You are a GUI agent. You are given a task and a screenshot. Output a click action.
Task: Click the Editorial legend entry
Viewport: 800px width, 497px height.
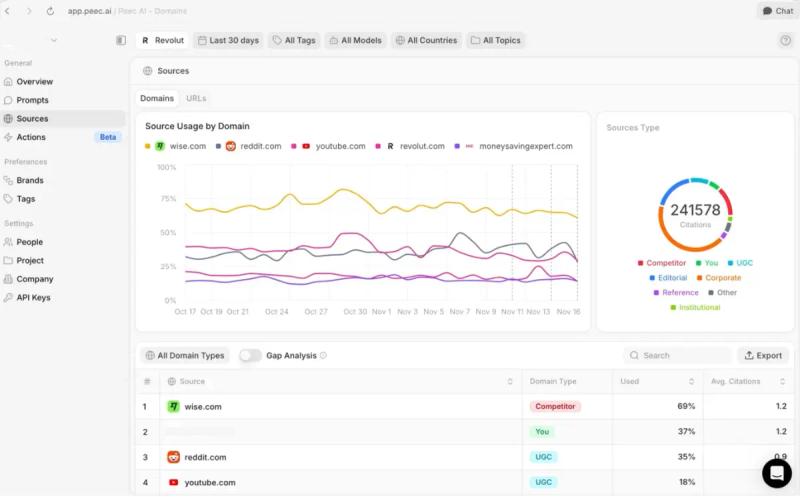click(x=668, y=278)
